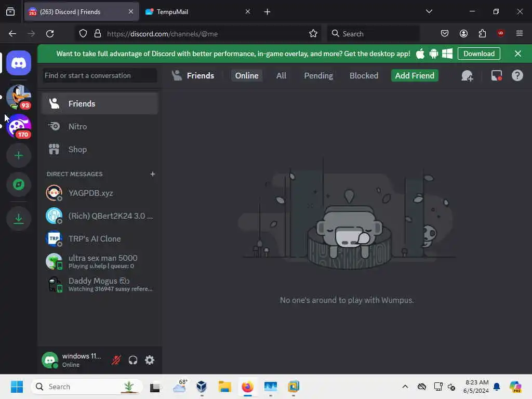Click the tracking protection shield icon

[83, 34]
